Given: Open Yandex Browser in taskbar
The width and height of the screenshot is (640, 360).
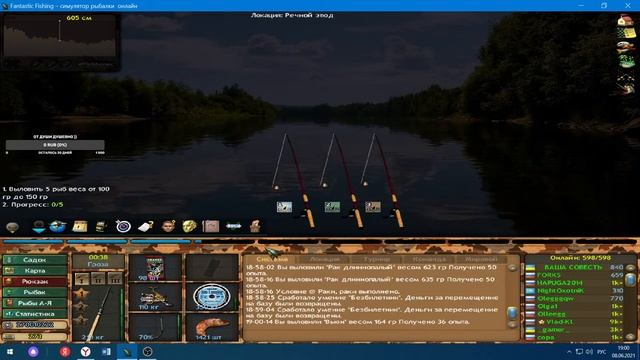Looking at the screenshot, I should (x=85, y=351).
